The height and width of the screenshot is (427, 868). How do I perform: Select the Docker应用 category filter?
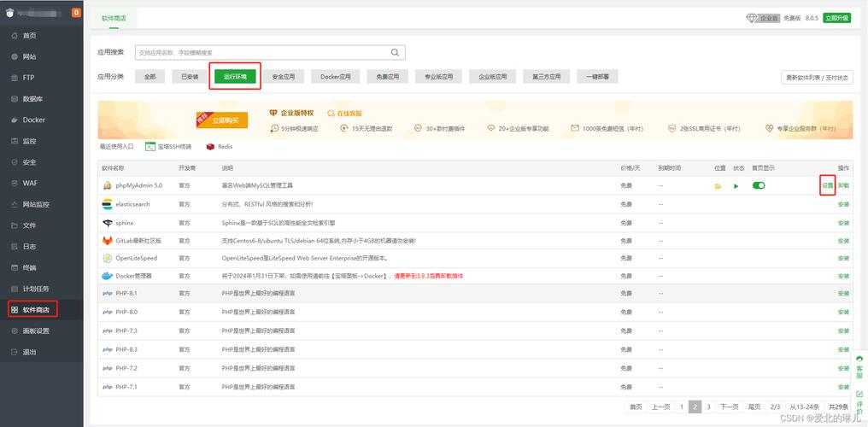tap(336, 77)
